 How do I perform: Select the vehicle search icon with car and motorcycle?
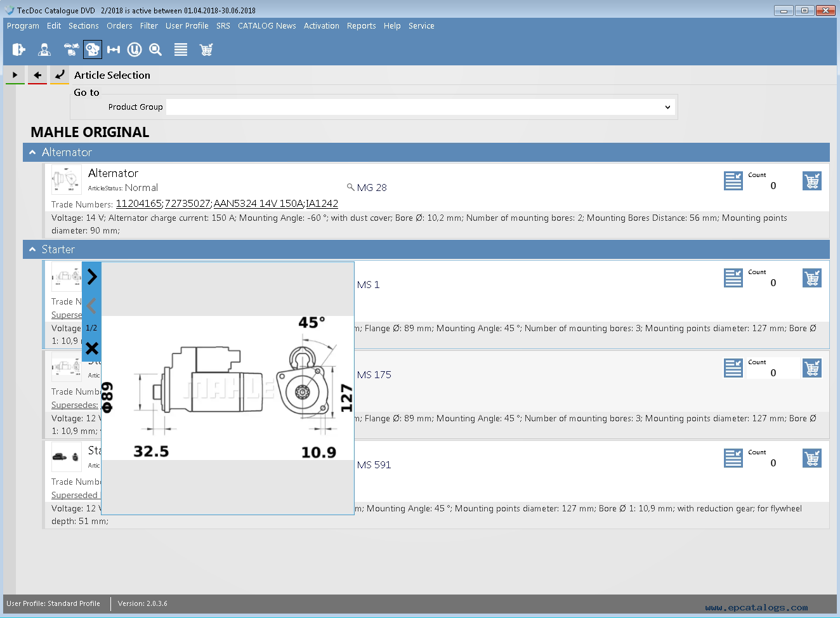71,49
